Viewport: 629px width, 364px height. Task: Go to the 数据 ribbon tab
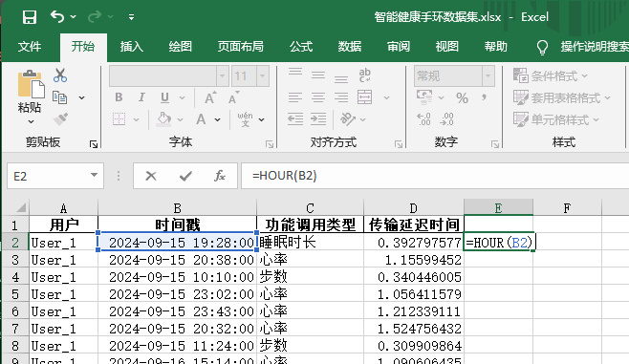tap(350, 47)
